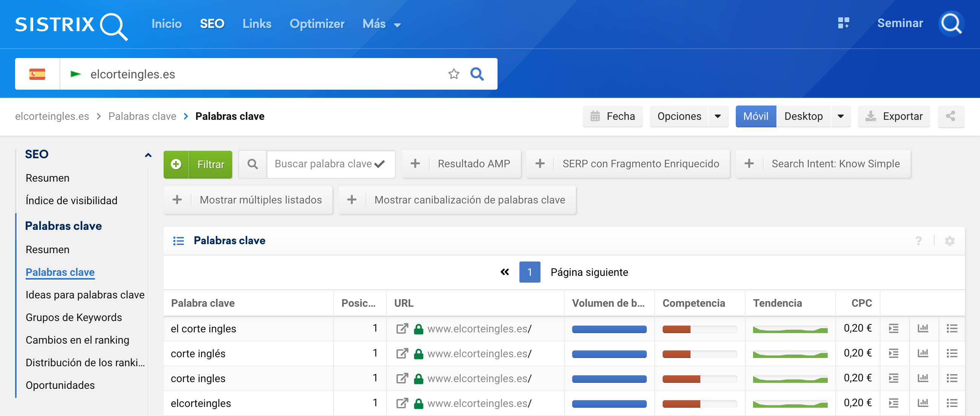Click blue volume bar for 'el corte ingles'
Viewport: 980px width, 416px height.
[x=609, y=329]
